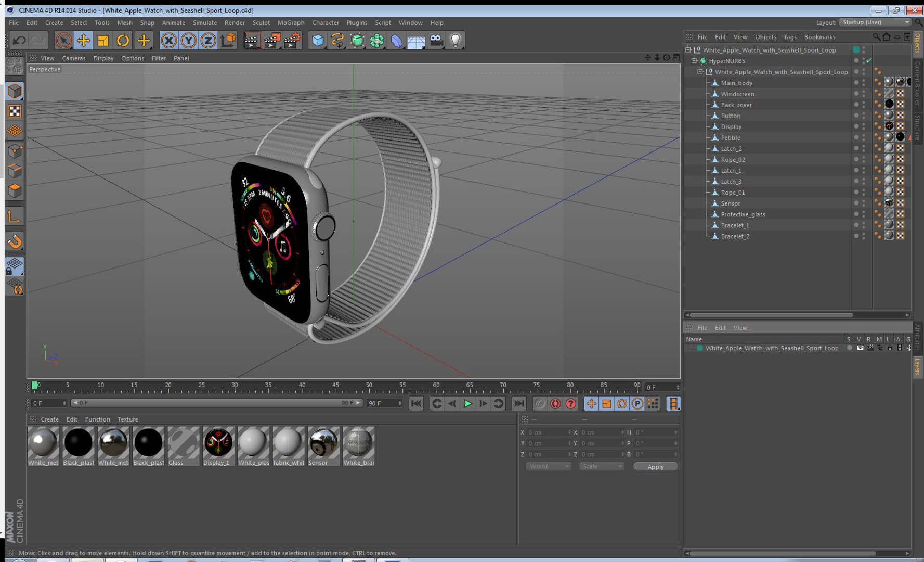The width and height of the screenshot is (924, 562).
Task: Select the Display_1 material swatch
Action: pyautogui.click(x=218, y=446)
